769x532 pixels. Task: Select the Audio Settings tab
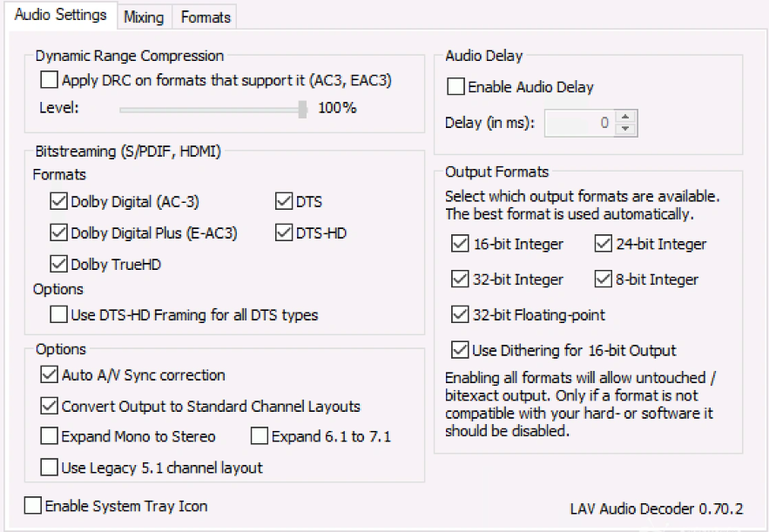click(x=61, y=15)
